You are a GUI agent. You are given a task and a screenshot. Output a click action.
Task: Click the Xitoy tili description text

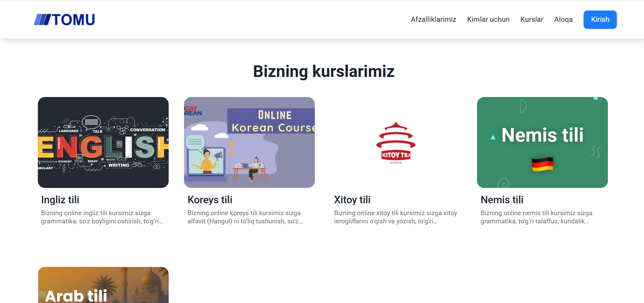tap(395, 217)
